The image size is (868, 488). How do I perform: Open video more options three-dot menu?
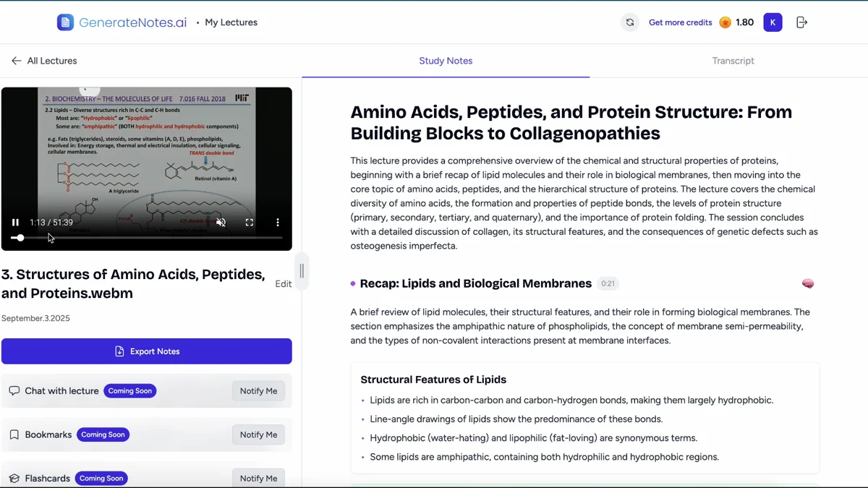click(x=278, y=223)
